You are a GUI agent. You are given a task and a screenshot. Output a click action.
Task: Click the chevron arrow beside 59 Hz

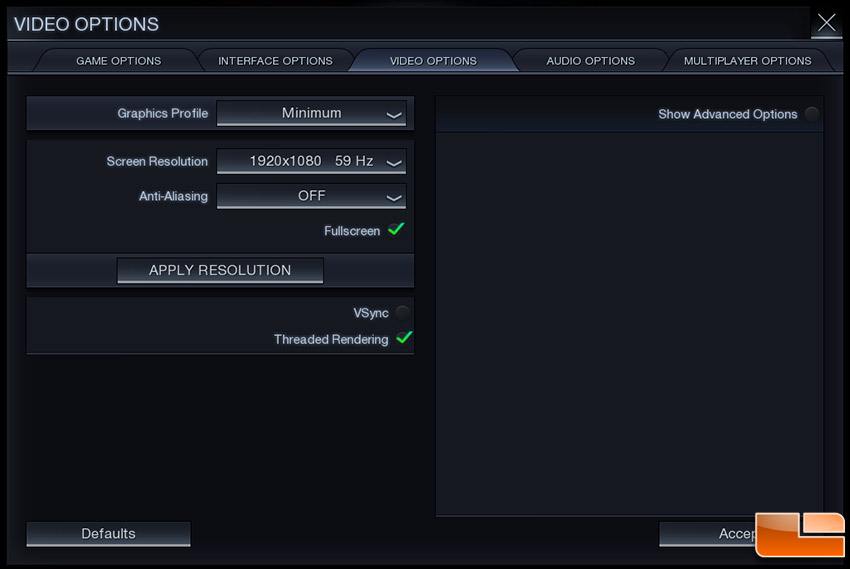click(394, 162)
